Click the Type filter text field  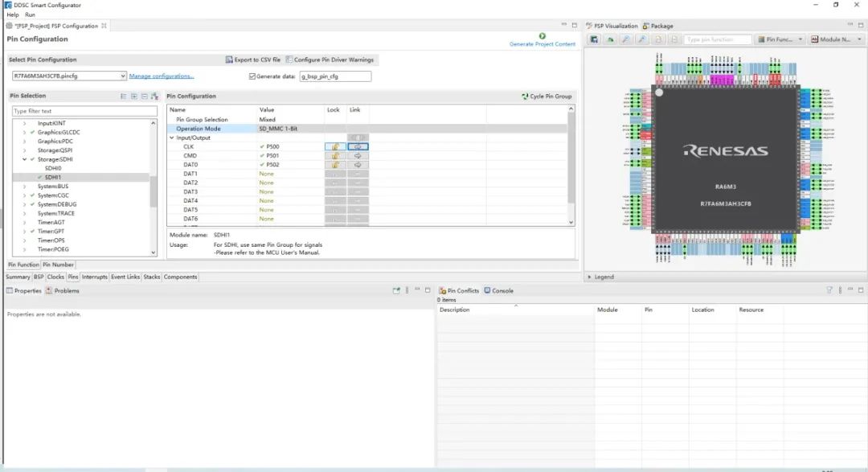pos(84,111)
